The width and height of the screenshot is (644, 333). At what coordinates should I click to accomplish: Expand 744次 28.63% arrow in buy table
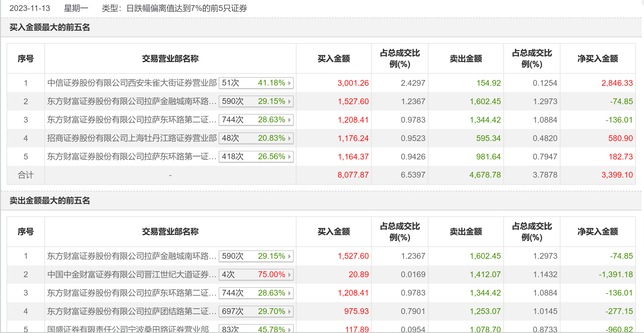[x=289, y=120]
